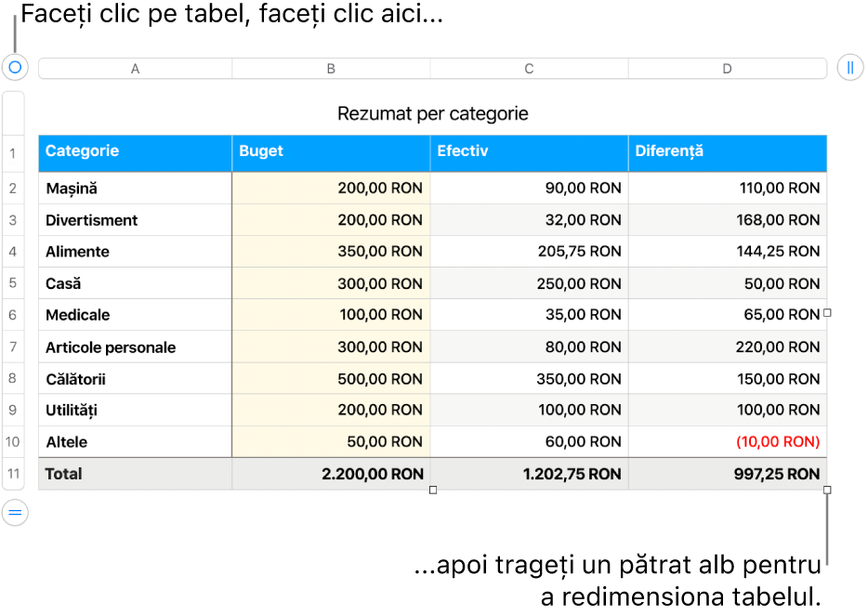Select column C header
This screenshot has height=615, width=868.
coord(529,69)
